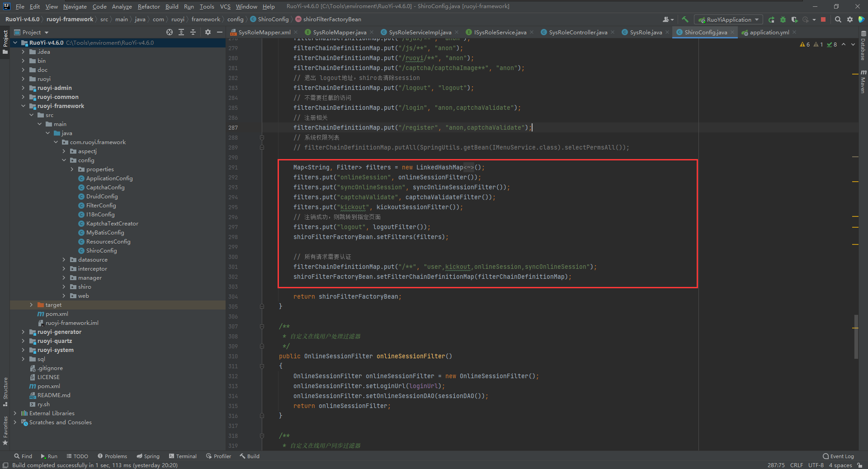Open the Navigate menu
The width and height of the screenshot is (868, 469).
(75, 6)
